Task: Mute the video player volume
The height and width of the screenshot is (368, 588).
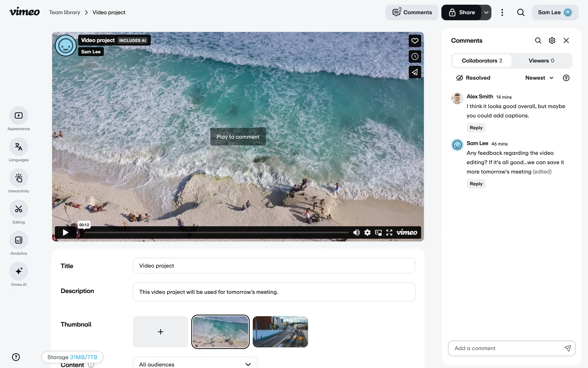Action: (356, 232)
